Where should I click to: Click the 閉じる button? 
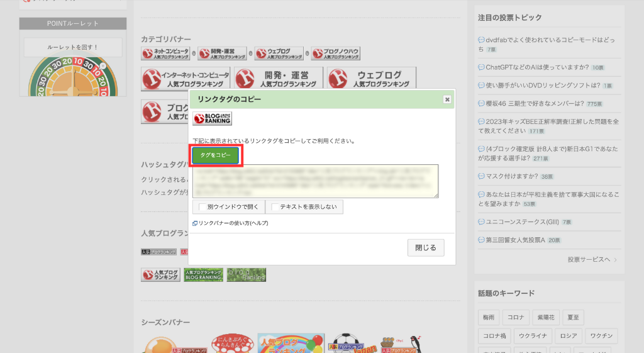click(426, 248)
